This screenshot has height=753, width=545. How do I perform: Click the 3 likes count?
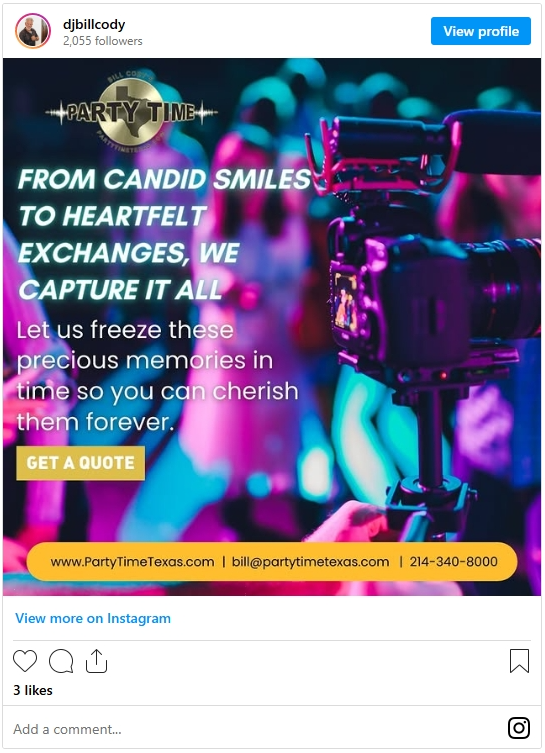click(x=33, y=690)
